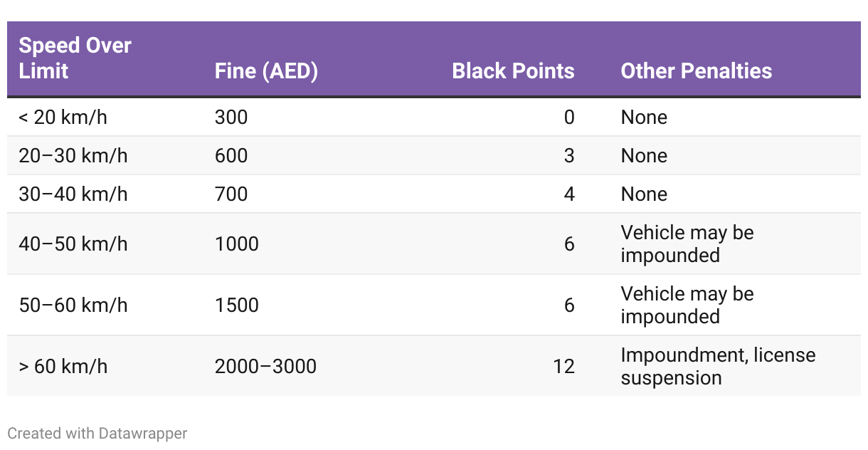Click the 20–30 km/h speed cell
868x450 pixels.
pyautogui.click(x=73, y=155)
